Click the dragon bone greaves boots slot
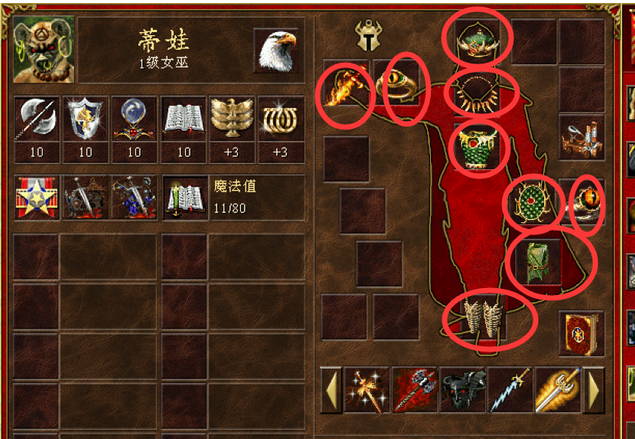The image size is (635, 439). [x=483, y=318]
